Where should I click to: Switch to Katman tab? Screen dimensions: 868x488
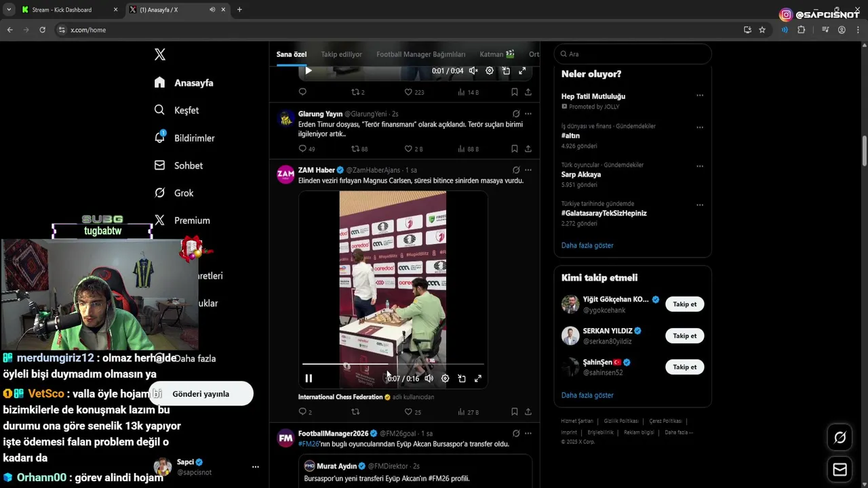pos(497,54)
